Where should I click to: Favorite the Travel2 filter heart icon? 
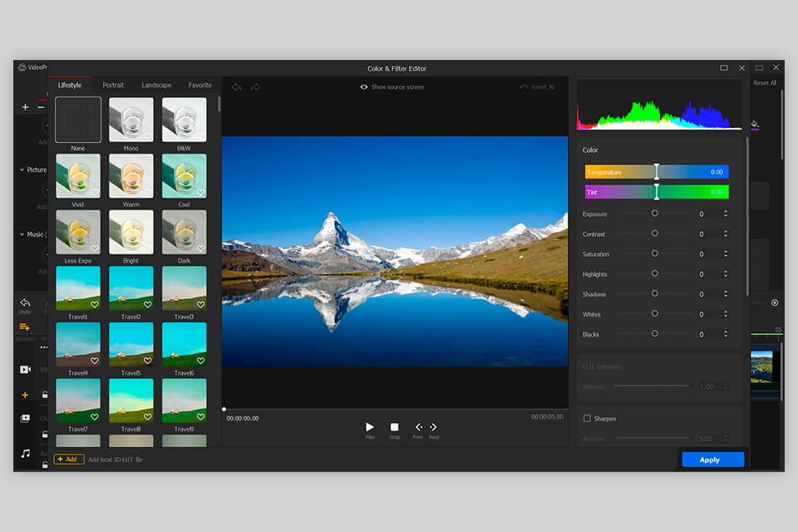(148, 304)
